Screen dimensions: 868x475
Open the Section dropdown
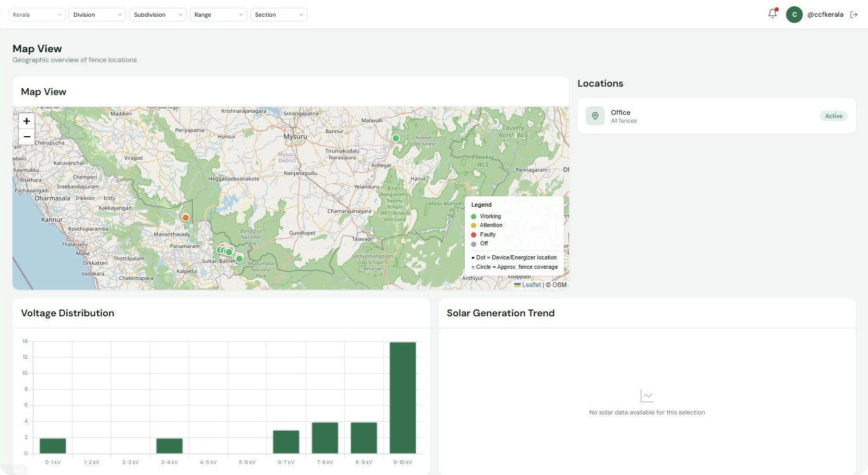279,15
